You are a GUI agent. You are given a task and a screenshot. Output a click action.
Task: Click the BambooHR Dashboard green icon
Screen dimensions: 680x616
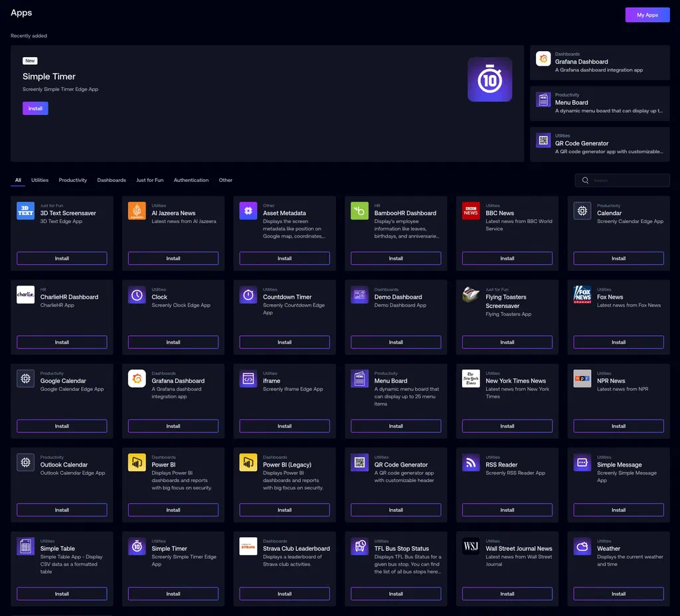[x=359, y=210]
